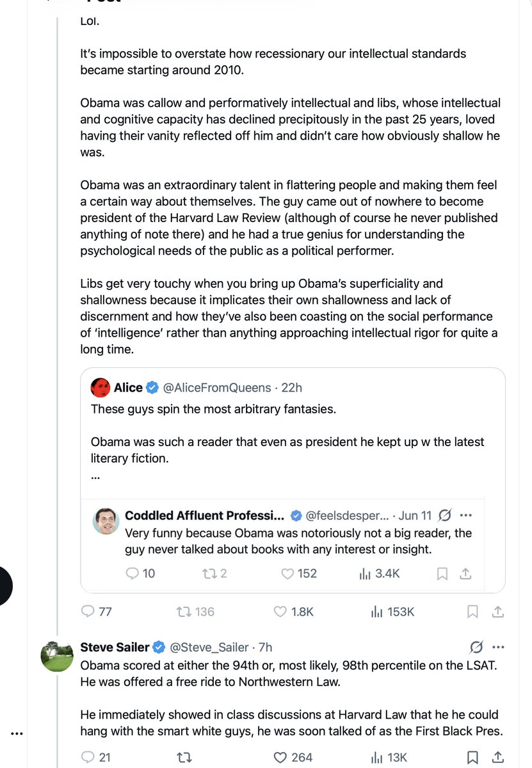Share Steve Sailer's reply
Viewport: 532px width, 768px height.
(497, 758)
